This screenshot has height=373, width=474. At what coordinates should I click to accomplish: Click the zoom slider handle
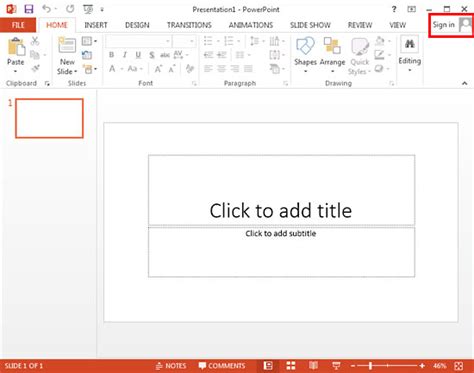[x=370, y=366]
